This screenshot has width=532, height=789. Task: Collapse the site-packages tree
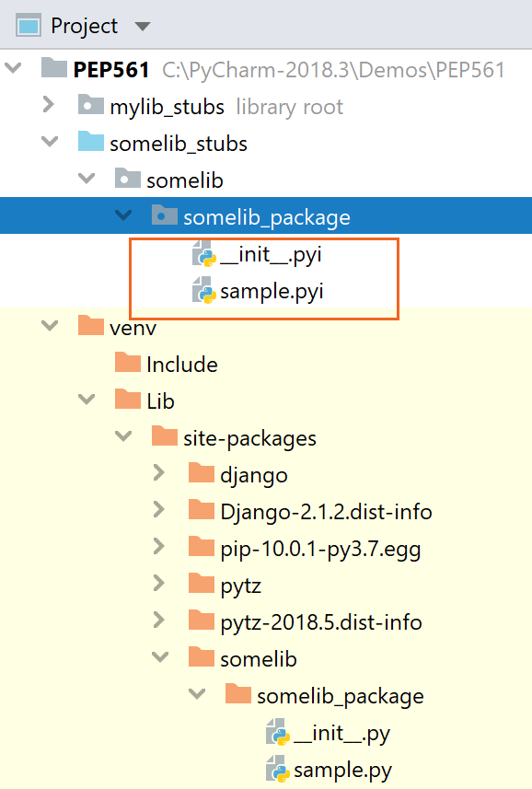click(x=122, y=436)
